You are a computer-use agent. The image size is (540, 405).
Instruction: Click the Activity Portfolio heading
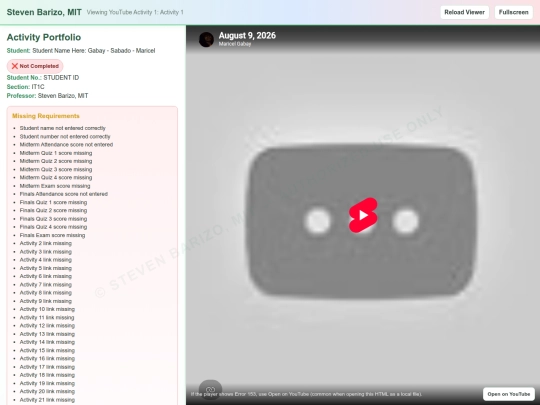pyautogui.click(x=44, y=37)
